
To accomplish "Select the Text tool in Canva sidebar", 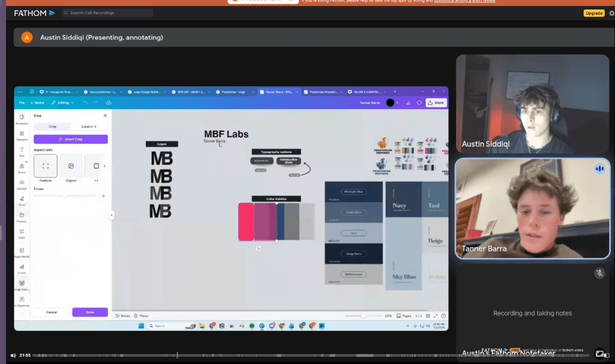I will [x=22, y=152].
